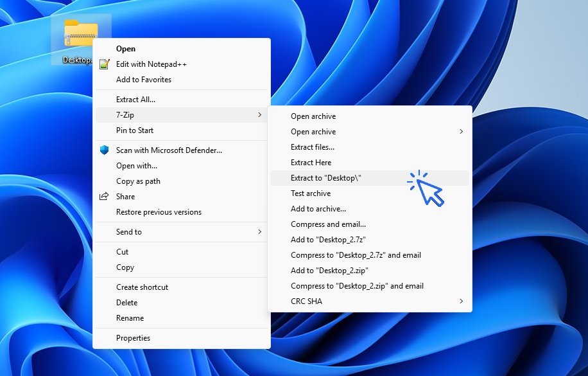
Task: Click Restore previous versions
Action: click(x=159, y=212)
